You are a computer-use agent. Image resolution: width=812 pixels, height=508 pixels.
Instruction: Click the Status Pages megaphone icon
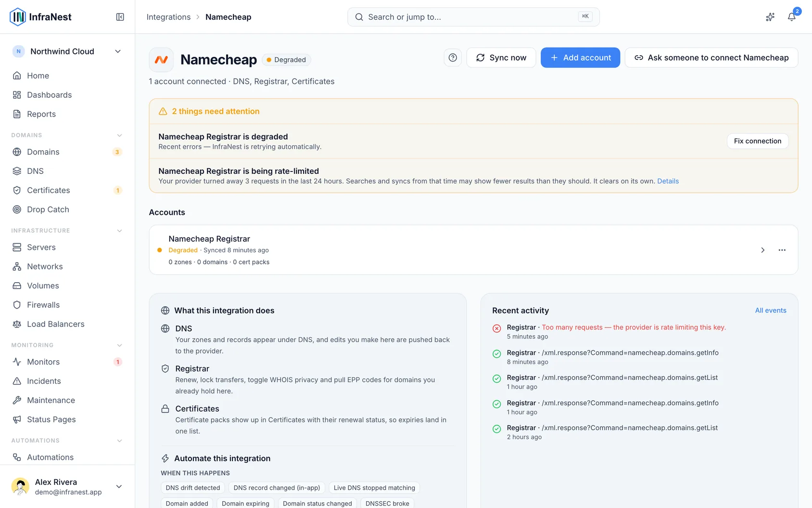pyautogui.click(x=17, y=419)
